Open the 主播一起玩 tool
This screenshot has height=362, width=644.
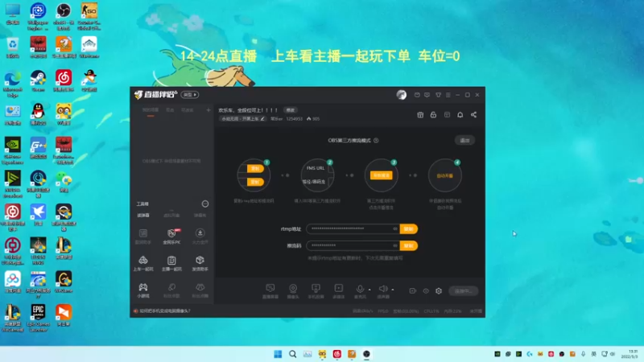point(171,264)
